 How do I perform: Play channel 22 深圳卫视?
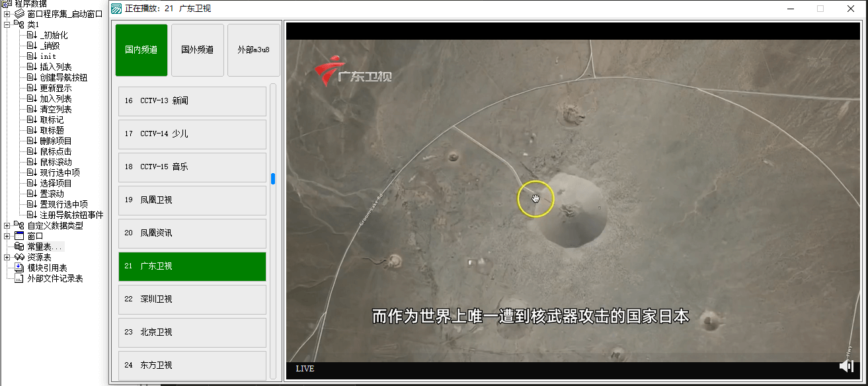pyautogui.click(x=192, y=299)
